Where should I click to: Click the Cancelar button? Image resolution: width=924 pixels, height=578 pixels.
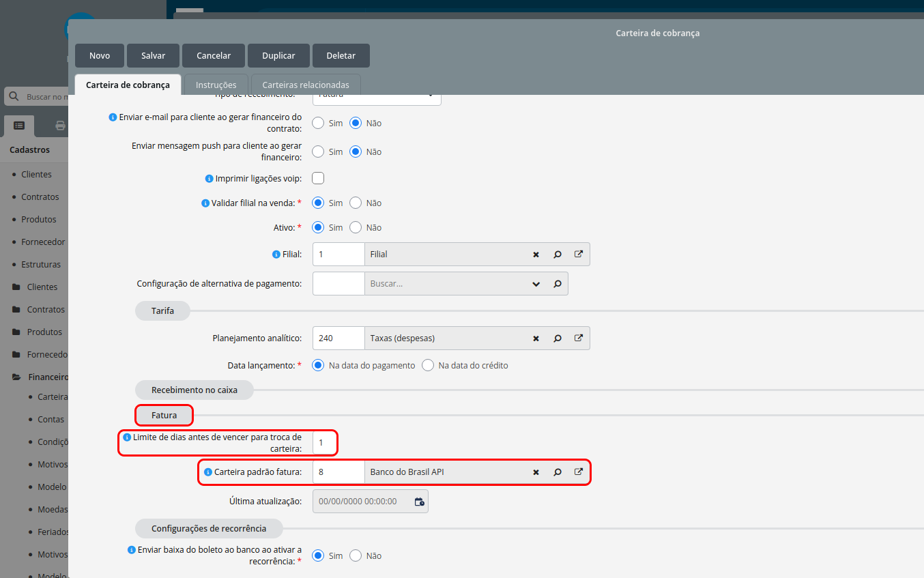[x=214, y=56]
